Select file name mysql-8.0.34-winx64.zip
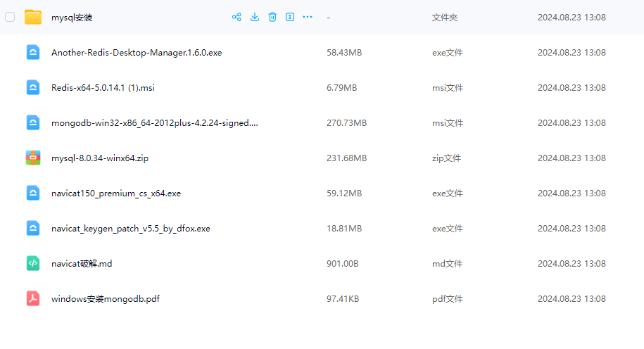644x349 pixels. 100,158
